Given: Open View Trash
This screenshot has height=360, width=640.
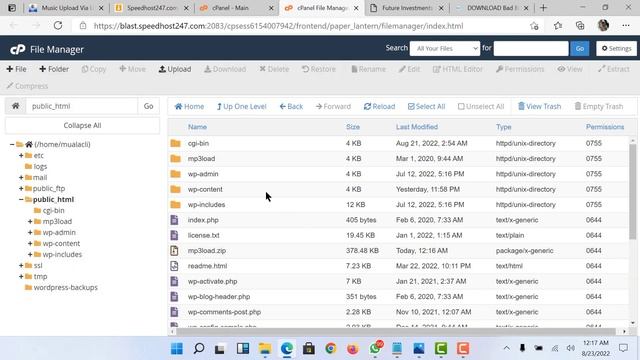Looking at the screenshot, I should click(539, 107).
